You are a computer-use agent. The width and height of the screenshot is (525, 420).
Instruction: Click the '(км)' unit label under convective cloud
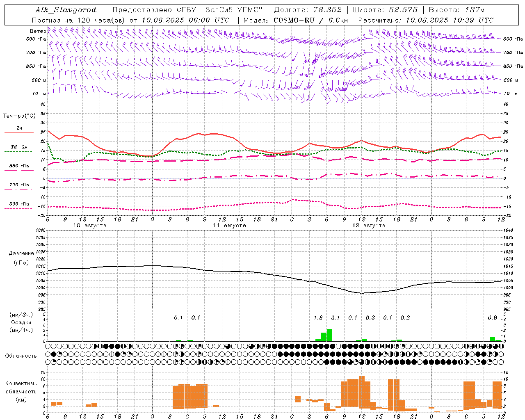click(x=21, y=399)
